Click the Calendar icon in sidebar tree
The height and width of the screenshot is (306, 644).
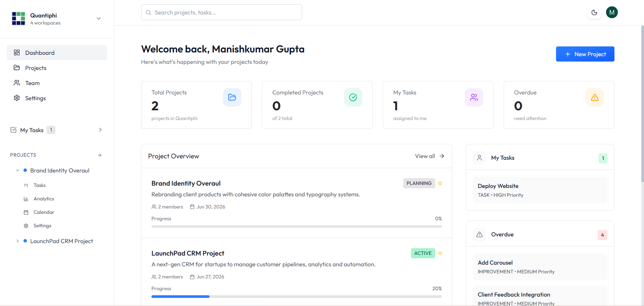[x=26, y=212]
